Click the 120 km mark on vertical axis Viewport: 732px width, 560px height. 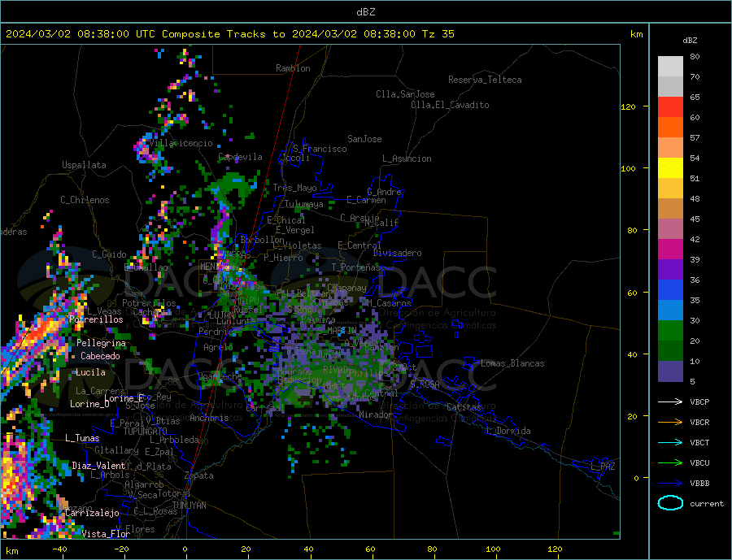point(628,106)
